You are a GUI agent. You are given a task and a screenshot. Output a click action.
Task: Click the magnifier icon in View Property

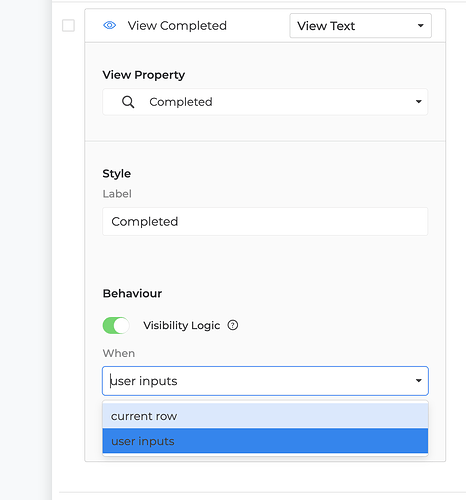coord(128,102)
